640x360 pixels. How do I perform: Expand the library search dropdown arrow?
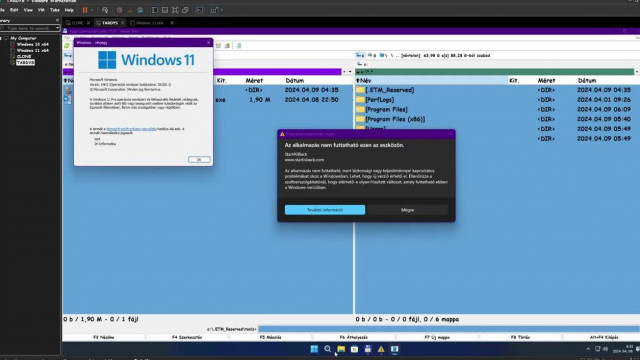[x=57, y=28]
